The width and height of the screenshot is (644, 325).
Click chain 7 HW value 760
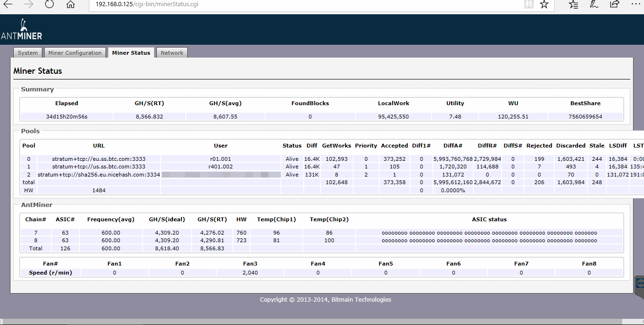[241, 233]
